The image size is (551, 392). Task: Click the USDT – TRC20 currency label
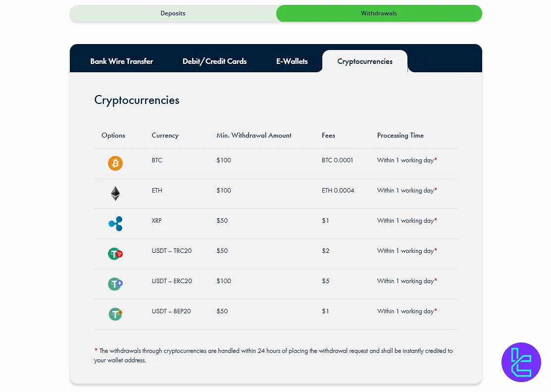point(171,251)
